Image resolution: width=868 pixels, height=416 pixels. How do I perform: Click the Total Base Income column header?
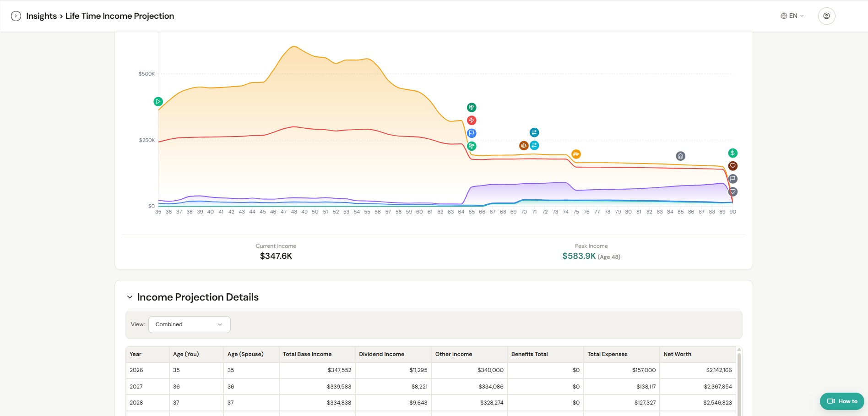coord(317,354)
